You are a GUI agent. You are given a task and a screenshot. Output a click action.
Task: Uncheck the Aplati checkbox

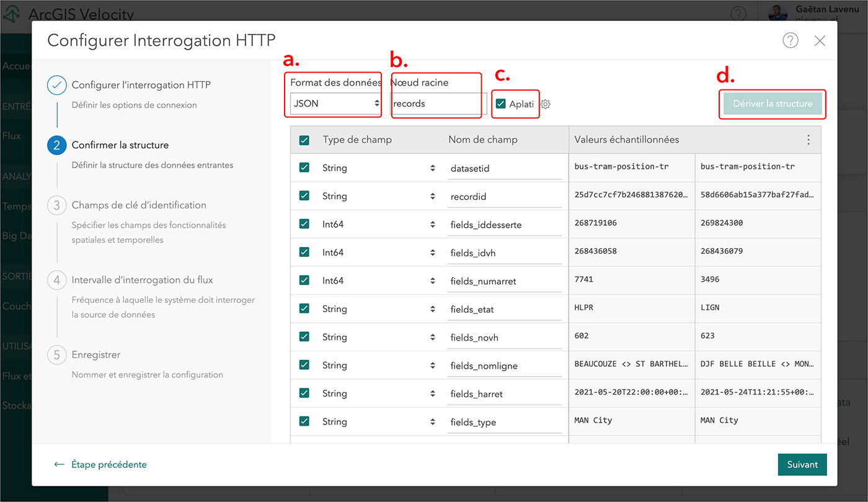point(501,104)
